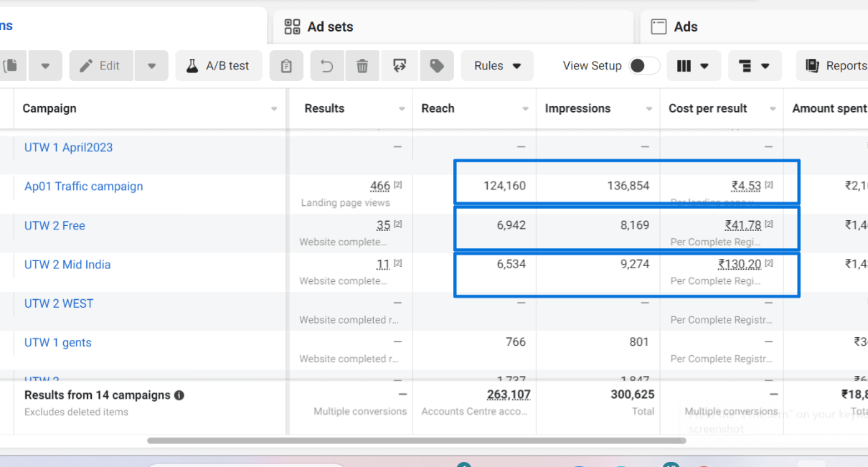
Task: Delete using the trash bin icon
Action: 362,66
